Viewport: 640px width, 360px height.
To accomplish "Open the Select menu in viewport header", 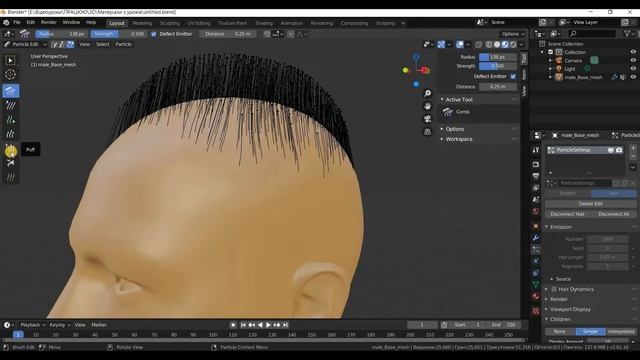I will pos(102,44).
